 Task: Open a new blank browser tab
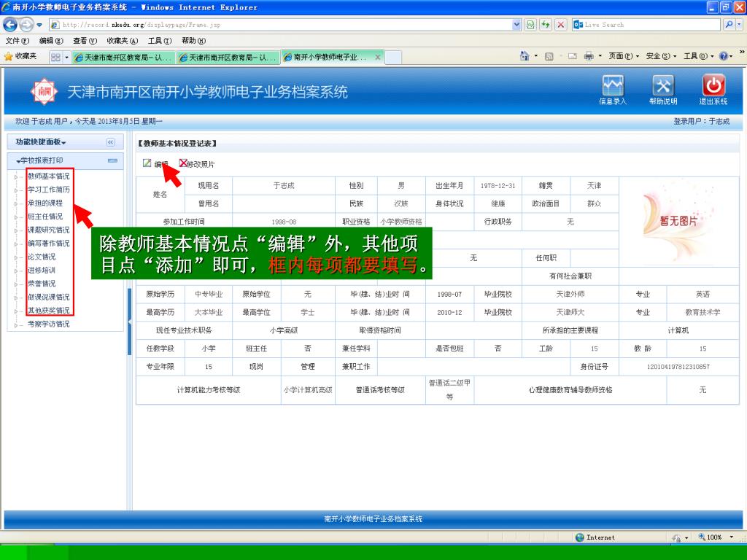point(393,57)
